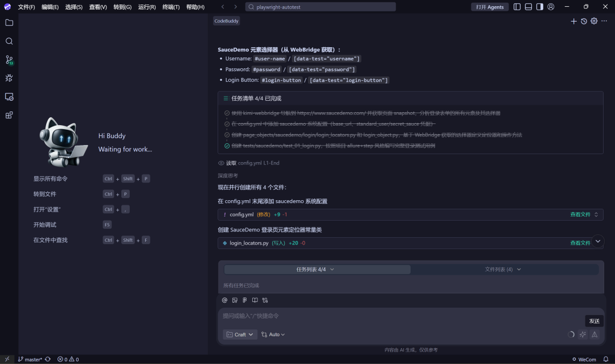Go back with the navigation arrow
Viewport: 615px width, 364px height.
pos(223,7)
